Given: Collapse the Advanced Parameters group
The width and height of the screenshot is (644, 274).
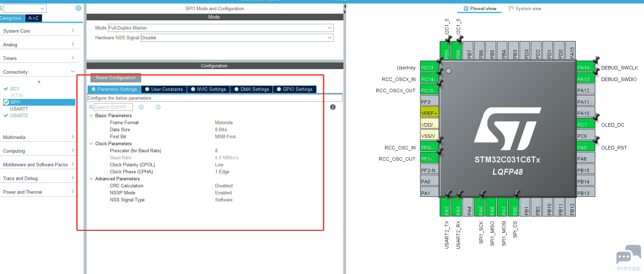Looking at the screenshot, I should (91, 179).
